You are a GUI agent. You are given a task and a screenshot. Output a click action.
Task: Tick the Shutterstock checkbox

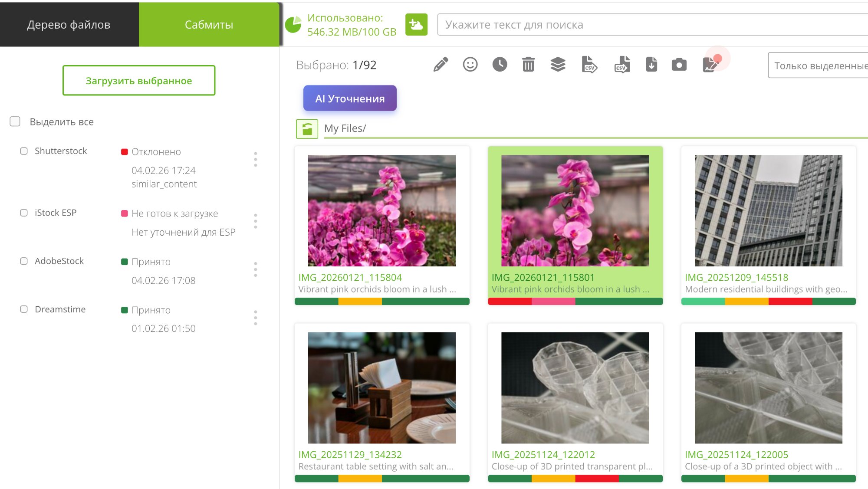click(24, 151)
